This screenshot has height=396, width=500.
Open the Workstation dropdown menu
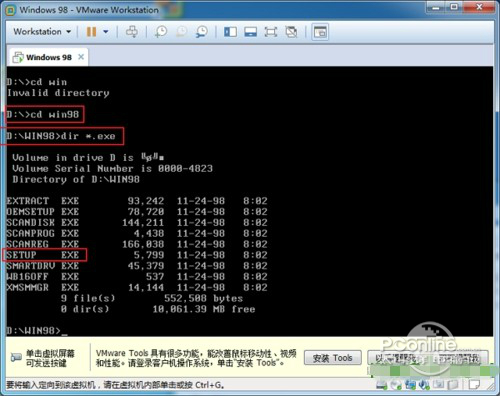42,32
